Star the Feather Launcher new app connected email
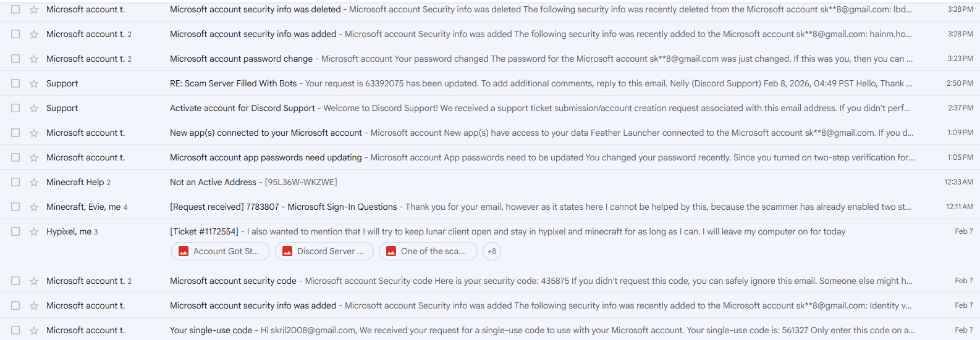This screenshot has height=340, width=980. point(34,133)
